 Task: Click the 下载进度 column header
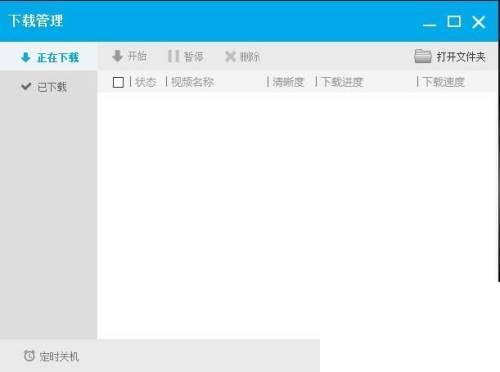pyautogui.click(x=342, y=82)
